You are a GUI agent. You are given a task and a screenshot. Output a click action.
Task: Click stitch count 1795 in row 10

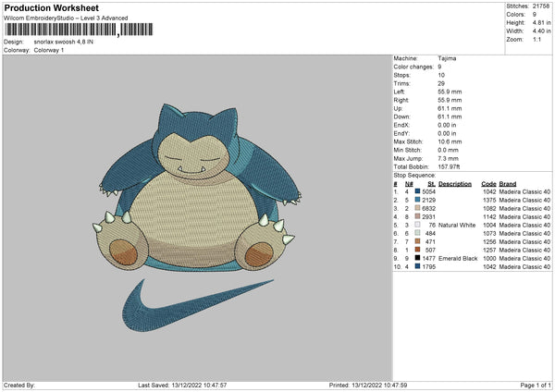(428, 267)
